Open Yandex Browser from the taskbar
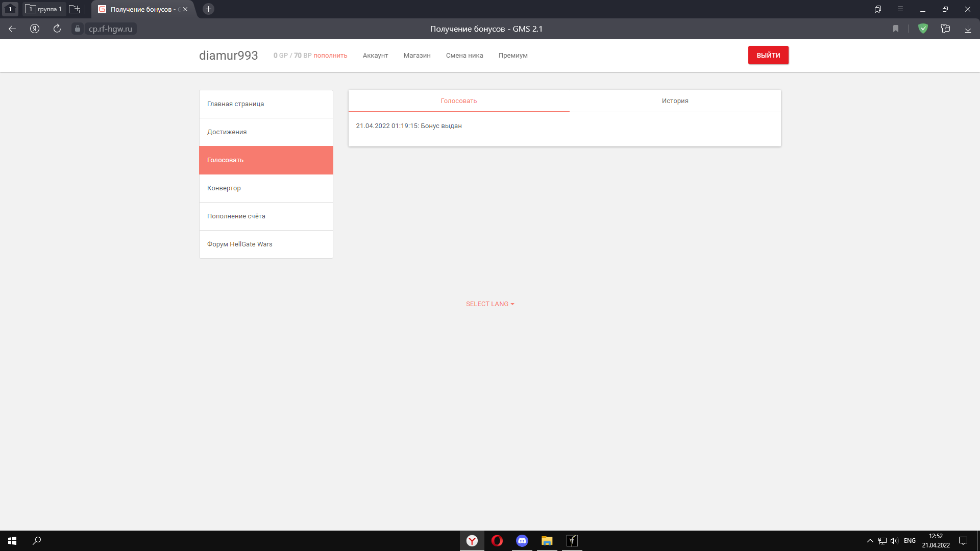The width and height of the screenshot is (980, 551). pyautogui.click(x=472, y=541)
